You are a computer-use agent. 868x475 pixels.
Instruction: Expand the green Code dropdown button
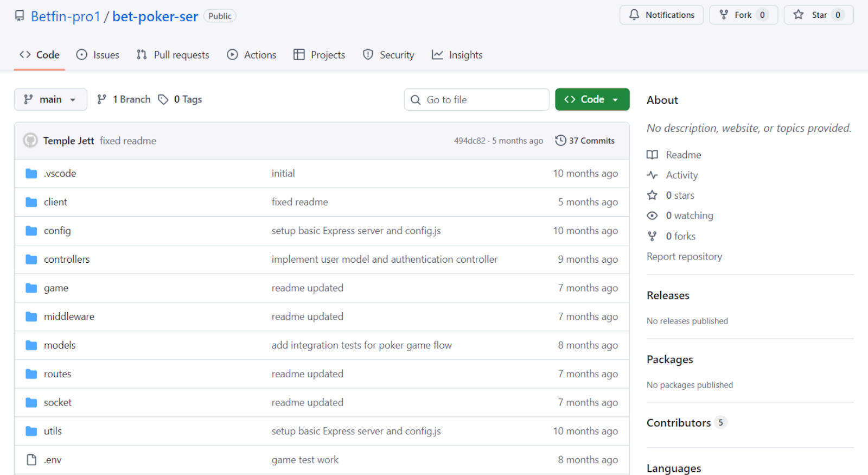[x=592, y=99]
